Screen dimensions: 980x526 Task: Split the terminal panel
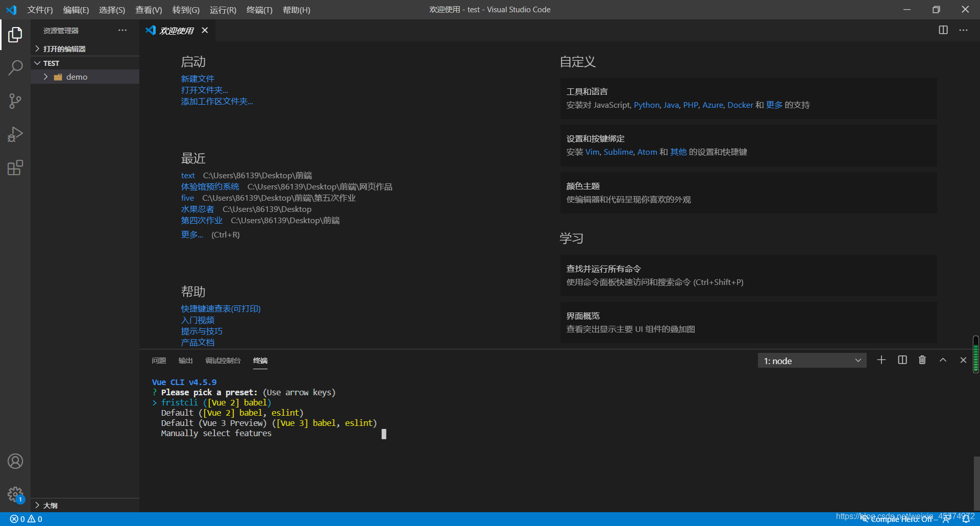pyautogui.click(x=902, y=360)
